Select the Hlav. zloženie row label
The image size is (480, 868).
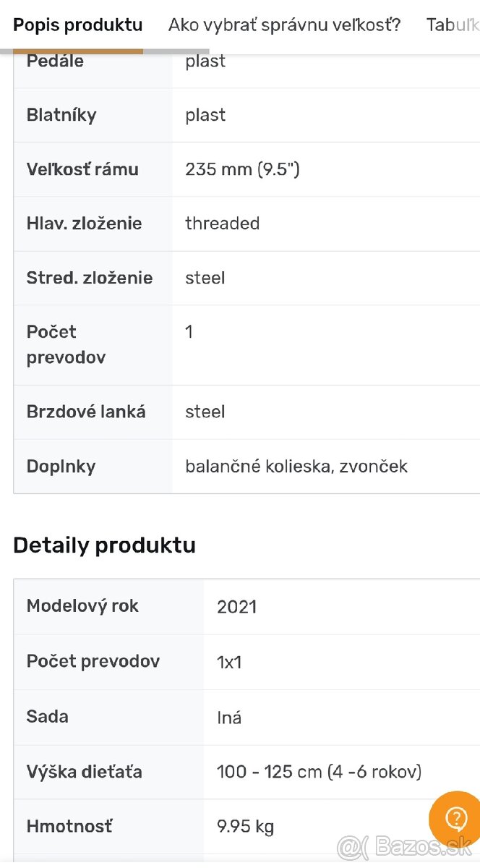[84, 224]
